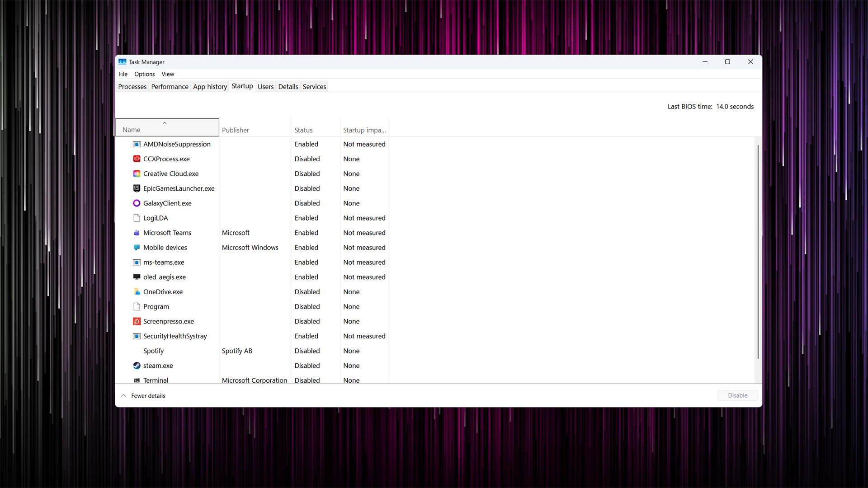Sort by the Name column header
The width and height of the screenshot is (868, 488).
tap(167, 127)
